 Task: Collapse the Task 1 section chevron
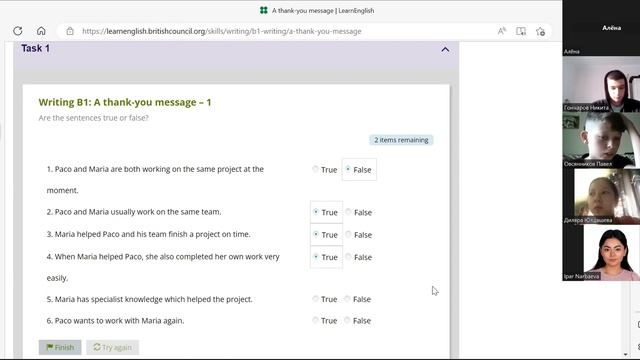click(x=445, y=49)
